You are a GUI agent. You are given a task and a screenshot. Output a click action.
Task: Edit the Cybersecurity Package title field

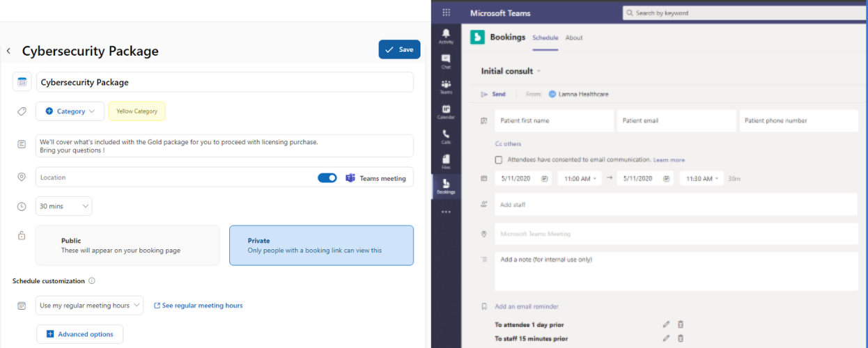coord(225,82)
